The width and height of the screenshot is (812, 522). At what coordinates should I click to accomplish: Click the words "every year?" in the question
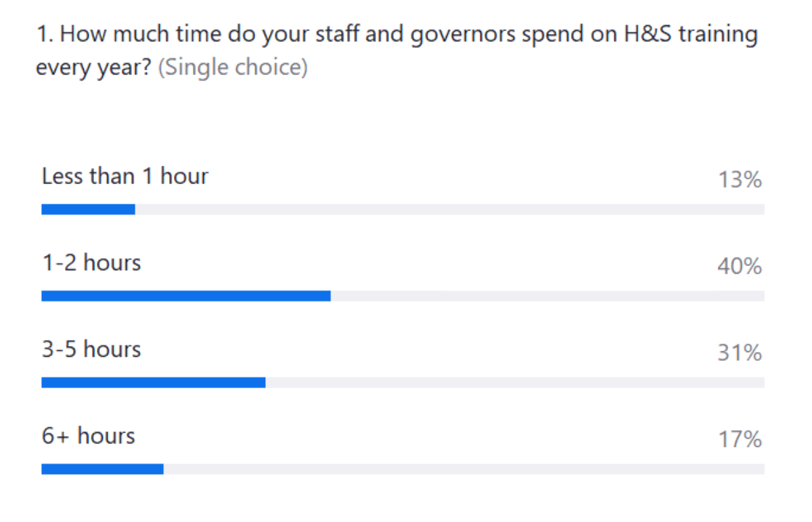[x=93, y=68]
